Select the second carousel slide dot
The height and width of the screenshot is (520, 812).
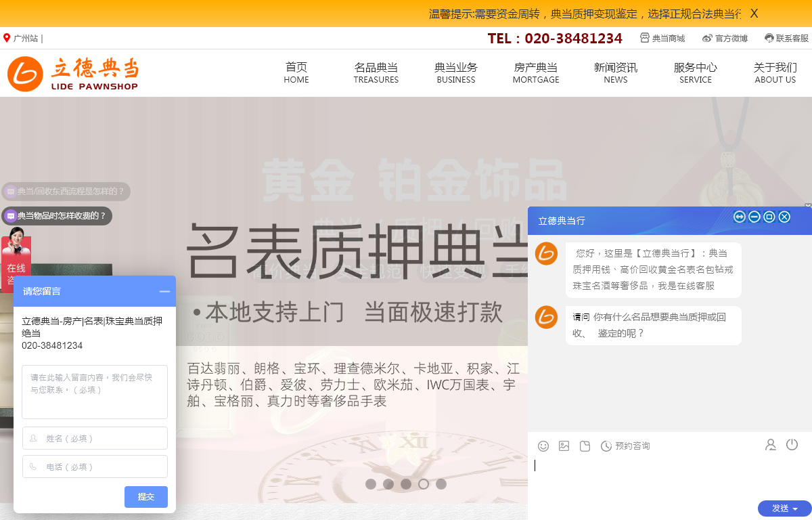click(x=388, y=484)
